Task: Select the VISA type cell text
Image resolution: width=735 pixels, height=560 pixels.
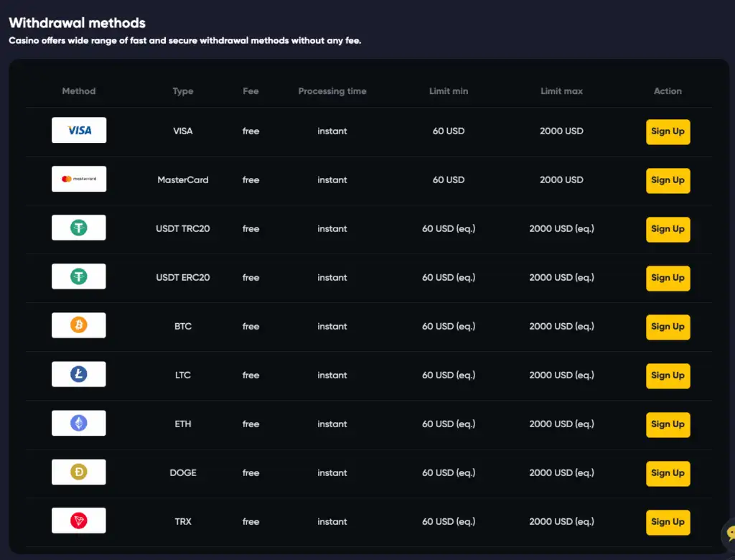Action: 183,131
